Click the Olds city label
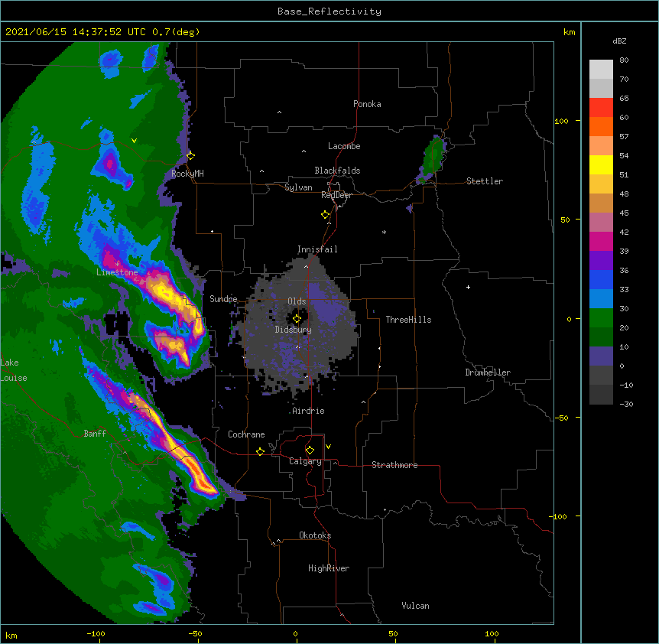The width and height of the screenshot is (659, 644). [297, 301]
